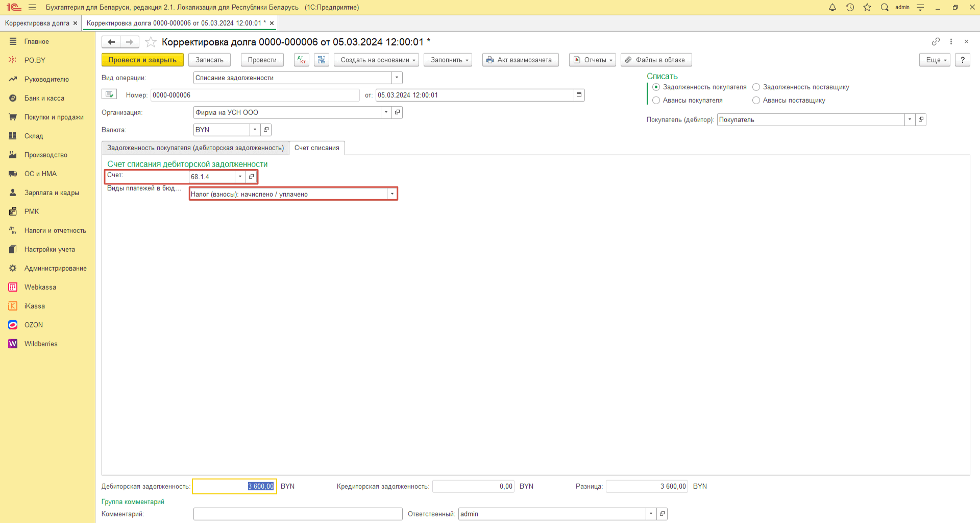
Task: Show Дт/Кт postings icon
Action: [302, 60]
